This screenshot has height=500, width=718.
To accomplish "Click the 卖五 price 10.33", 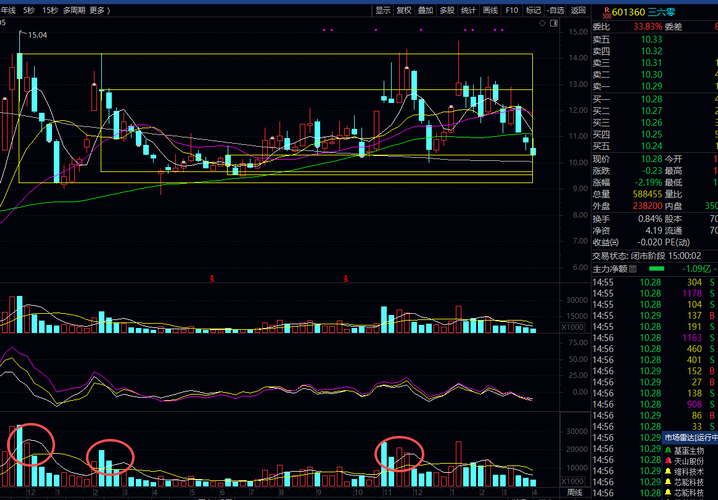I will [x=651, y=39].
